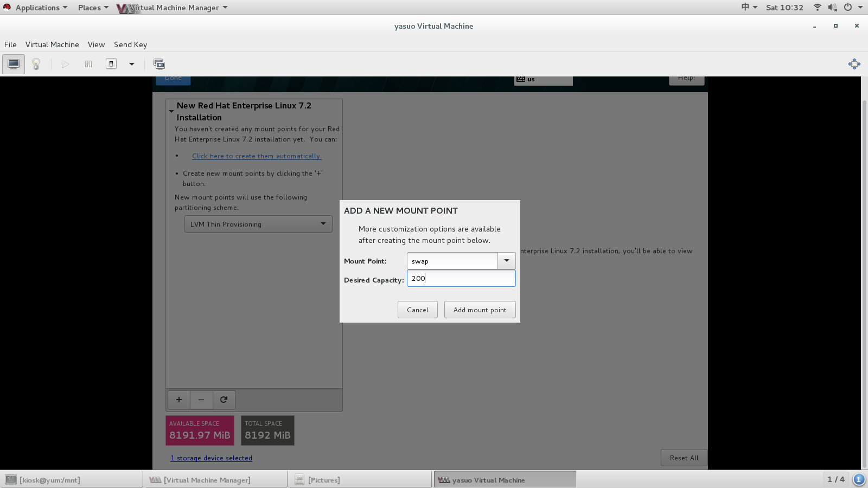
Task: Switch to Virtual Machine Manager taskbar item
Action: tap(216, 480)
